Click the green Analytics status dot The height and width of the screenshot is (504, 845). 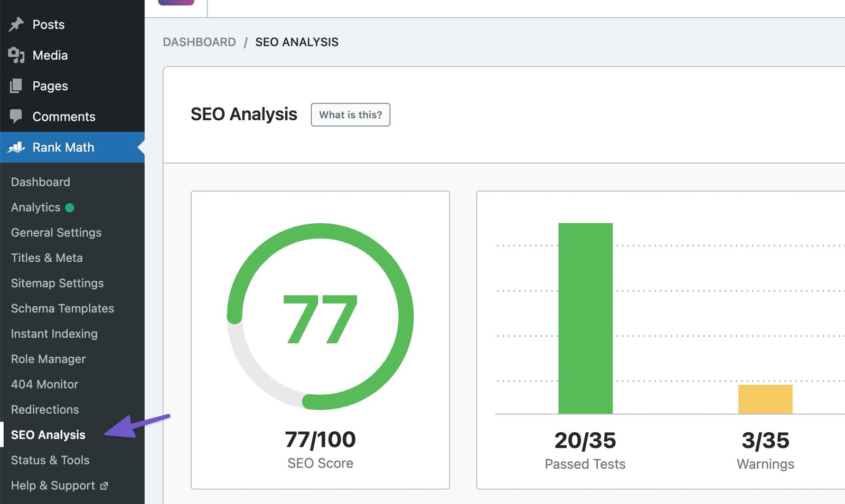(70, 207)
